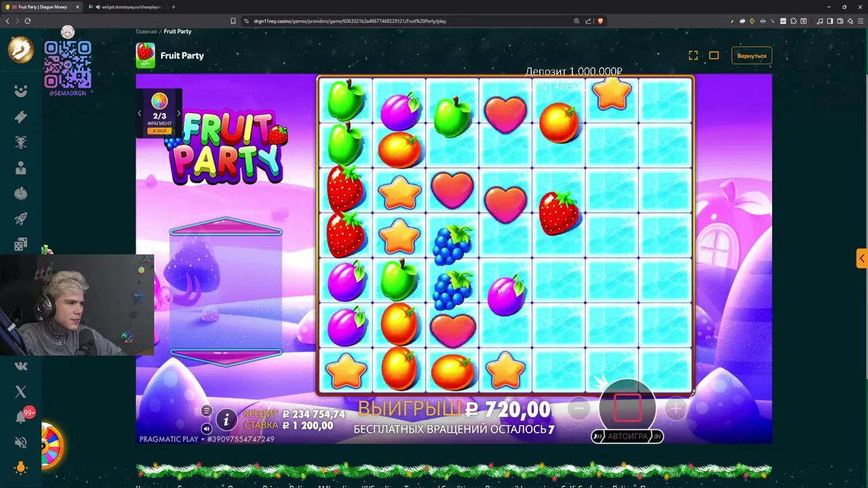Open the Leo AI sparkle icon
The image size is (868, 488).
(x=850, y=21)
